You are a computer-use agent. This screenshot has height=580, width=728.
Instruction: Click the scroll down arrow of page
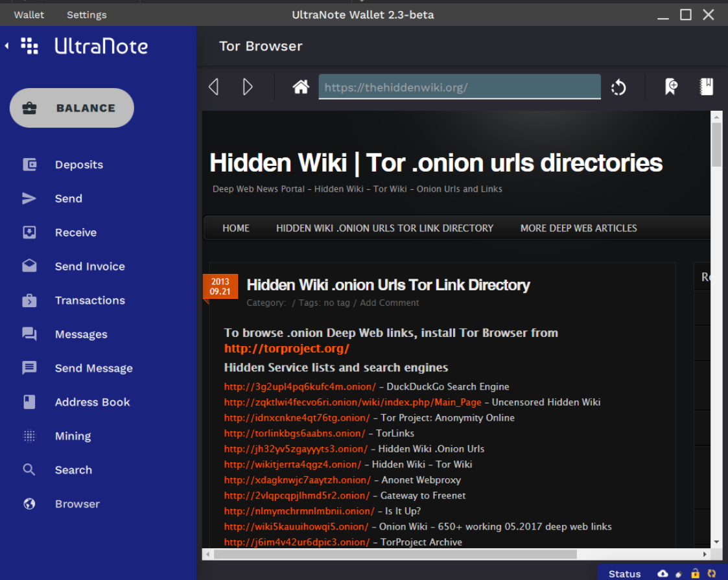[x=716, y=542]
